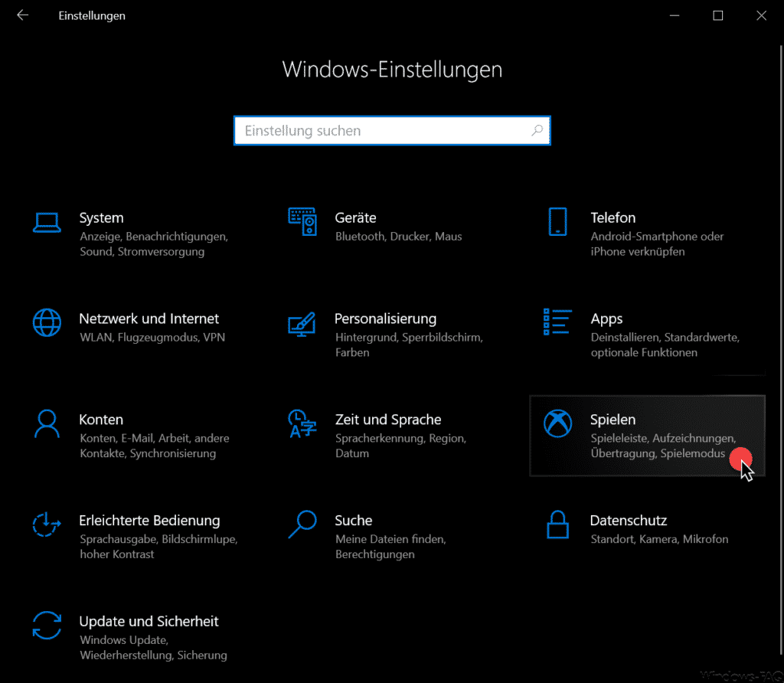Viewport: 784px width, 683px height.
Task: Click the Xbox logo for Spielen
Action: (558, 423)
